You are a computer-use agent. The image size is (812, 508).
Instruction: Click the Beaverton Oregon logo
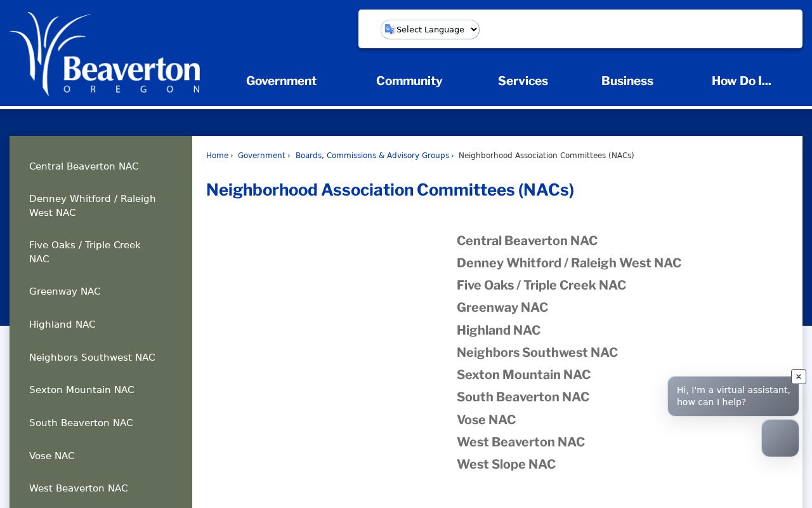click(105, 54)
